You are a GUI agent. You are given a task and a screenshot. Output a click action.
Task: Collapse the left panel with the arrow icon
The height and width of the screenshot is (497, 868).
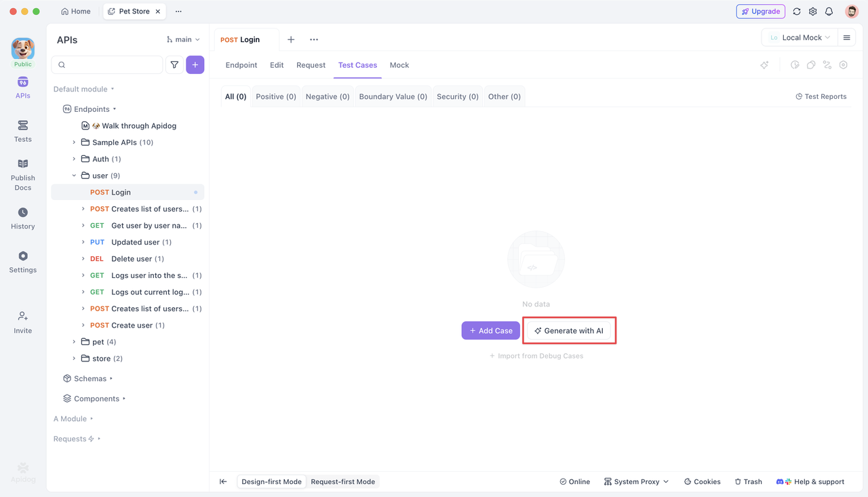(223, 481)
